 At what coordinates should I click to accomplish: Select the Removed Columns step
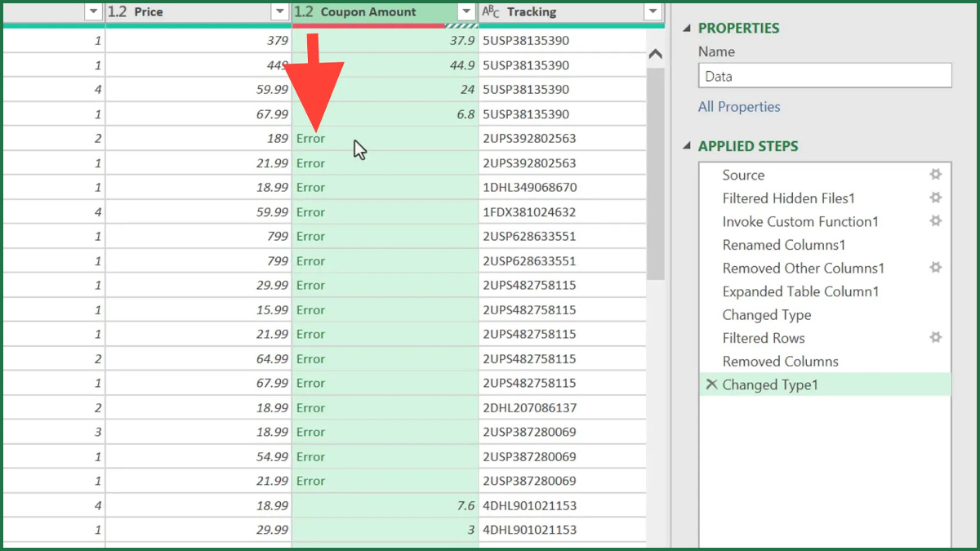click(x=780, y=361)
